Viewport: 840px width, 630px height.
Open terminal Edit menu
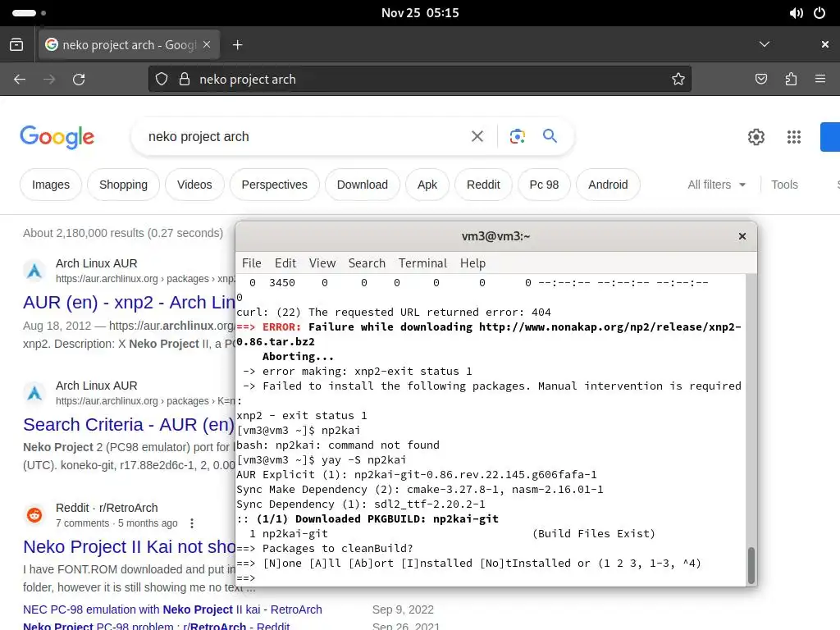point(285,263)
